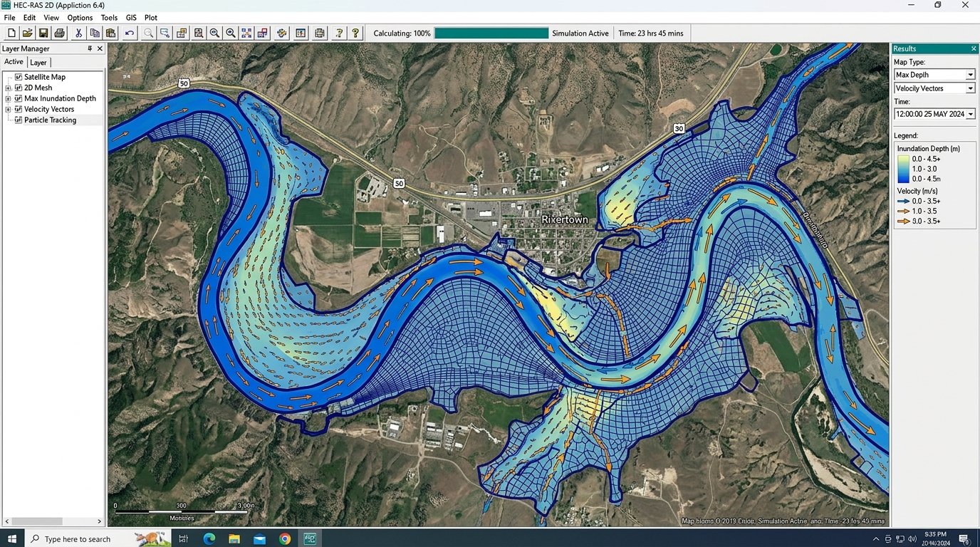Open the Velocity Vectors dropdown in Results
Screen dimensions: 980x547
(970, 88)
